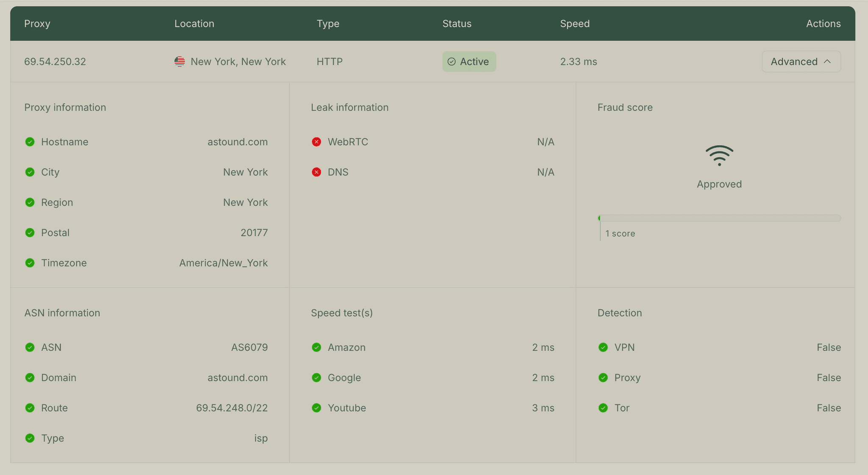The image size is (868, 475).
Task: Expand details for proxy 69.54.250.32
Action: point(801,61)
